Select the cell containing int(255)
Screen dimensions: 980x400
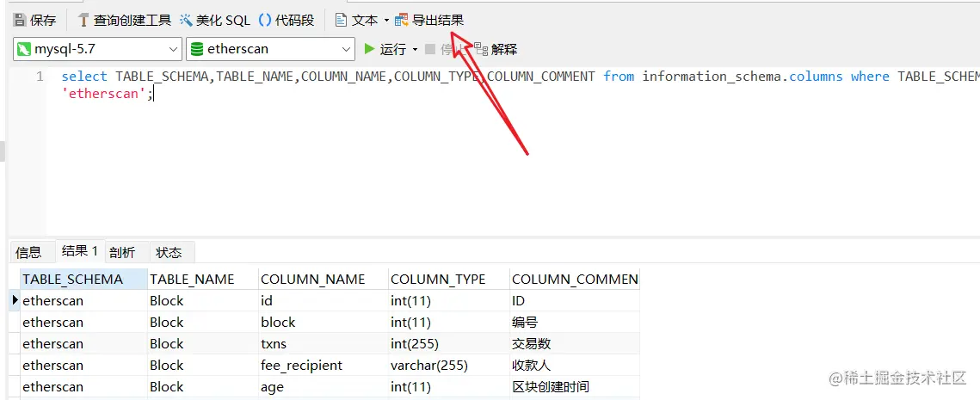coord(449,344)
